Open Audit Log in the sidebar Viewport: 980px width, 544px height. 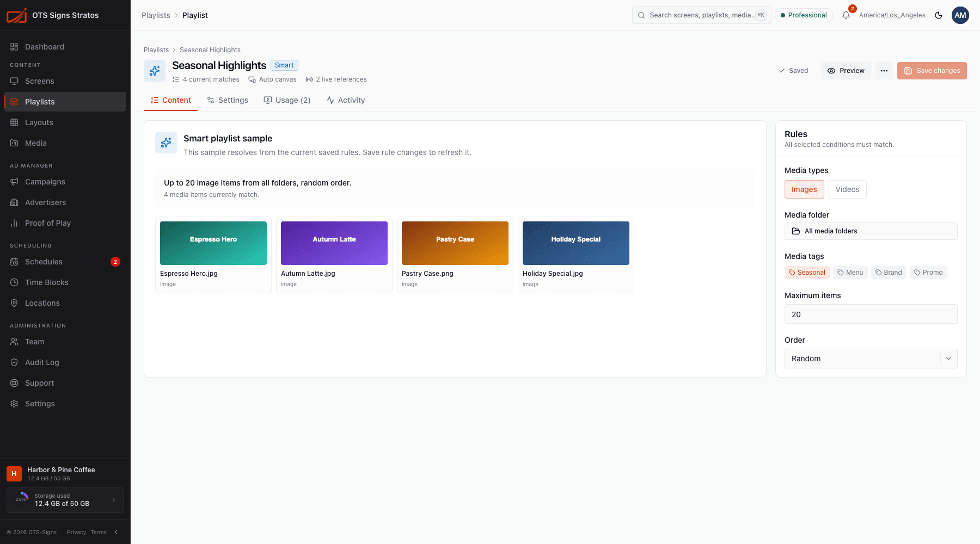65,362
